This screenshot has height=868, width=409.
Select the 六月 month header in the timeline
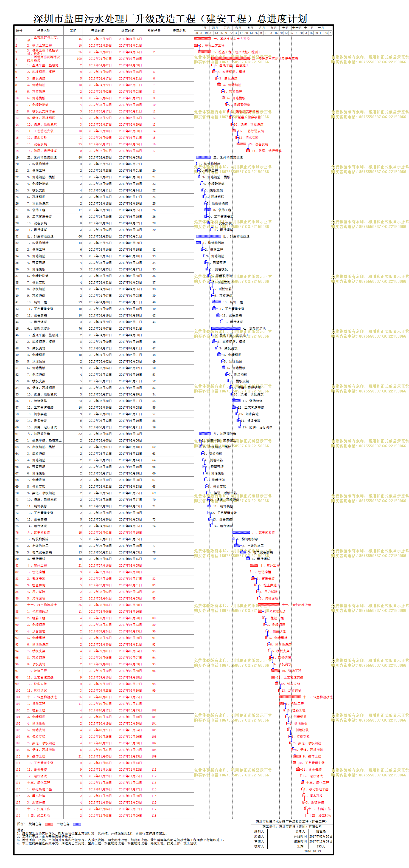pyautogui.click(x=238, y=28)
